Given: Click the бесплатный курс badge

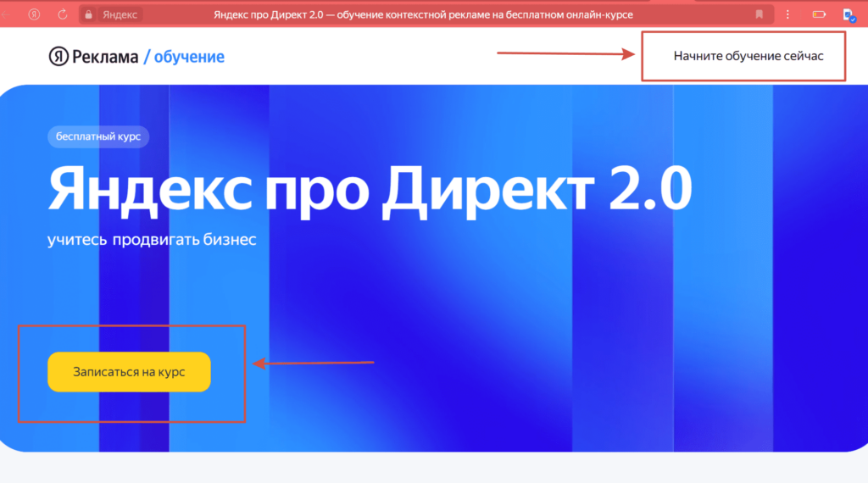Looking at the screenshot, I should 98,136.
